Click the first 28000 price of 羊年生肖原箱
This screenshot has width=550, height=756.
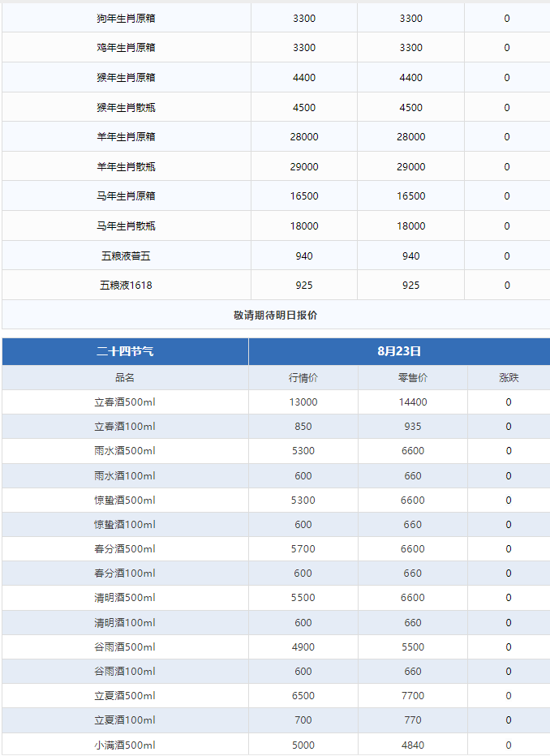coord(304,137)
